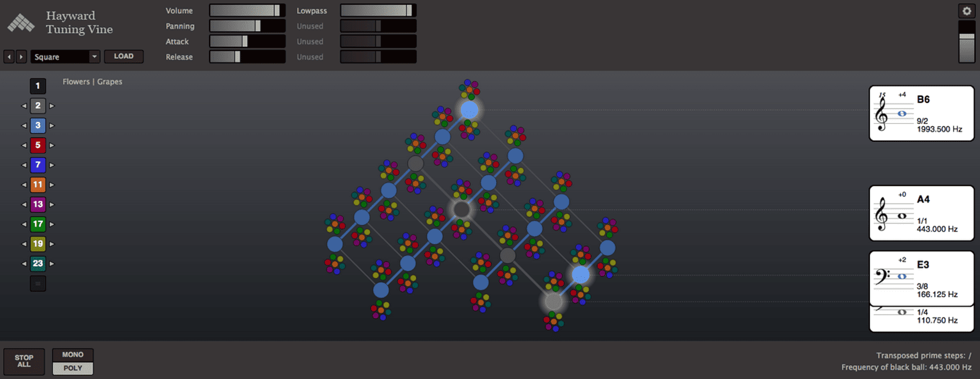Select POLY mode

(x=73, y=368)
